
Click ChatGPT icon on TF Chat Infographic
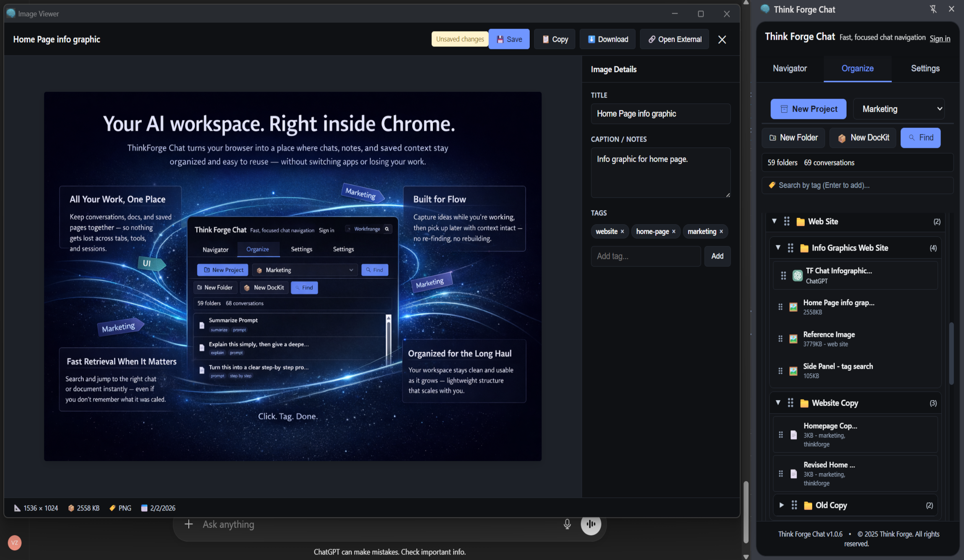click(x=797, y=275)
